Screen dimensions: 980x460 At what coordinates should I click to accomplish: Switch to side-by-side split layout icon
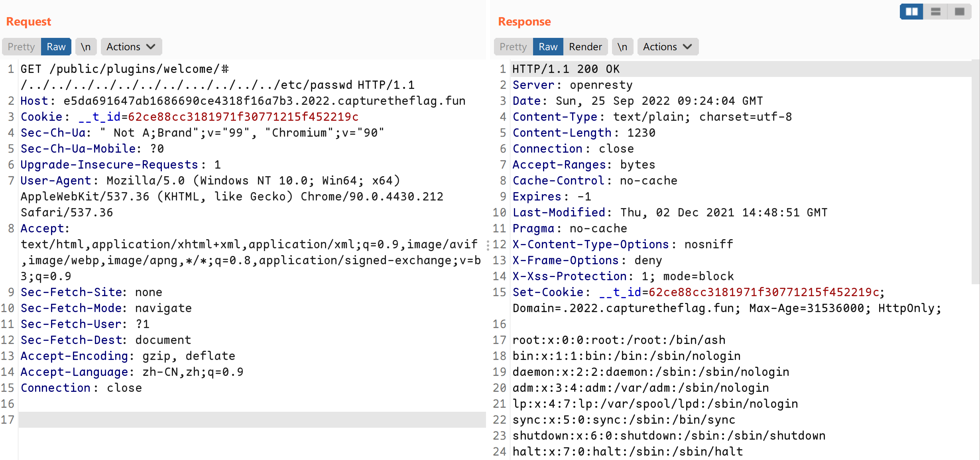coord(911,12)
